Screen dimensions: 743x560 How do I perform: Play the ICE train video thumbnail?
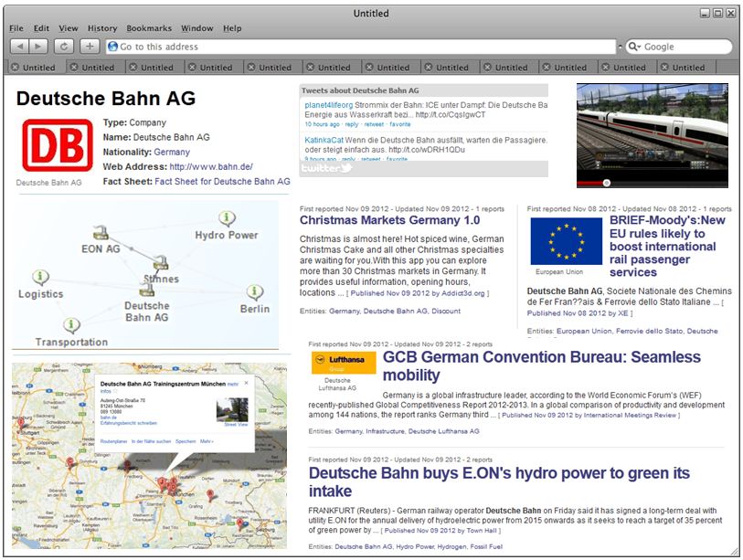(652, 135)
